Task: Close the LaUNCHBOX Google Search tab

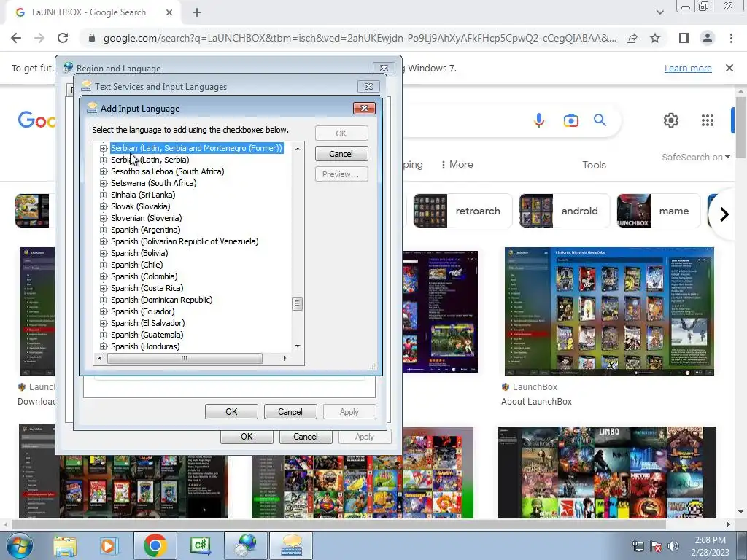Action: [169, 12]
